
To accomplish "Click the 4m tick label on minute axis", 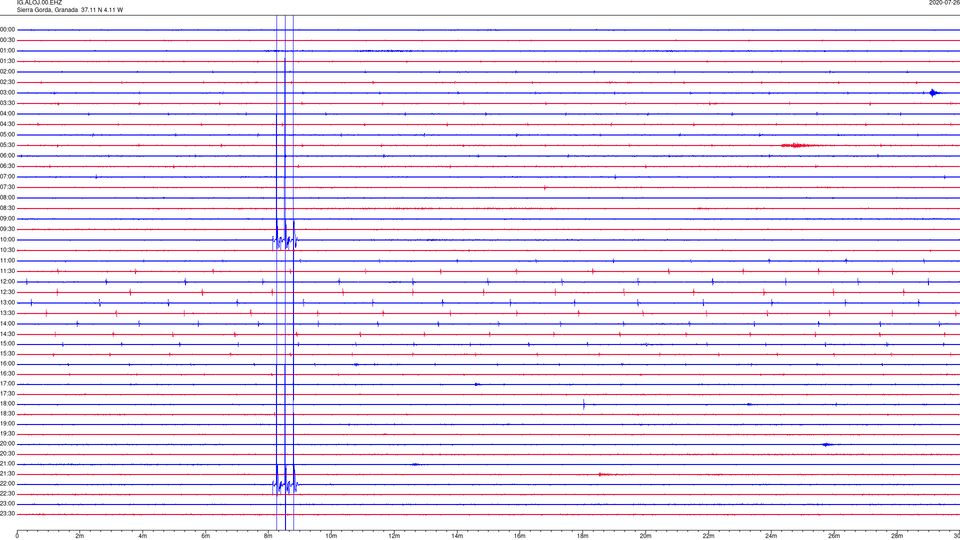I will [143, 536].
